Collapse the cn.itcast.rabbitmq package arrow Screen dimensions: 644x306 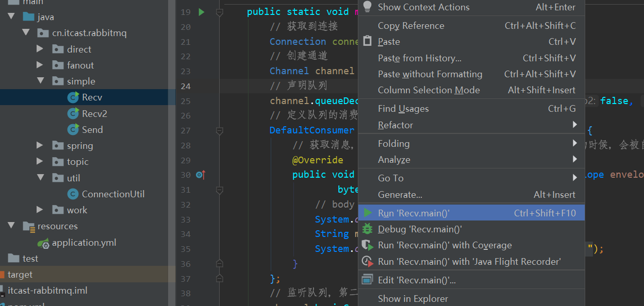tap(26, 33)
